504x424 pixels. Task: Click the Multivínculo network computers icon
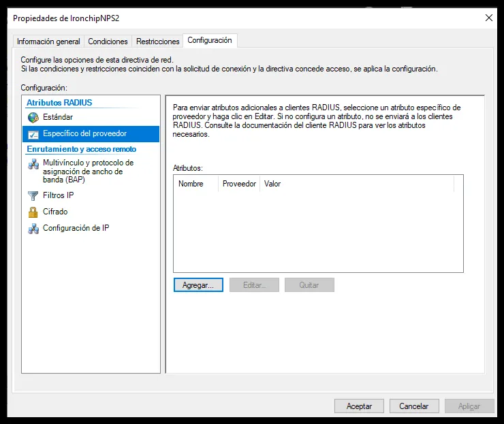click(33, 164)
